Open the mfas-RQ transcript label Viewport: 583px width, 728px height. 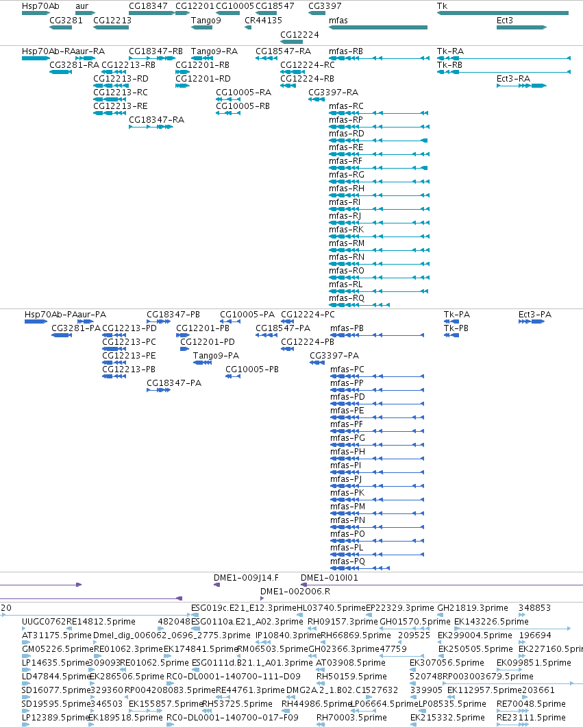(346, 298)
